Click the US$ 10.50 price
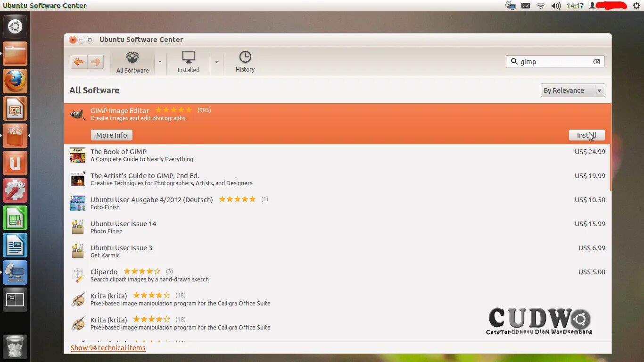Image resolution: width=644 pixels, height=362 pixels. [x=590, y=200]
